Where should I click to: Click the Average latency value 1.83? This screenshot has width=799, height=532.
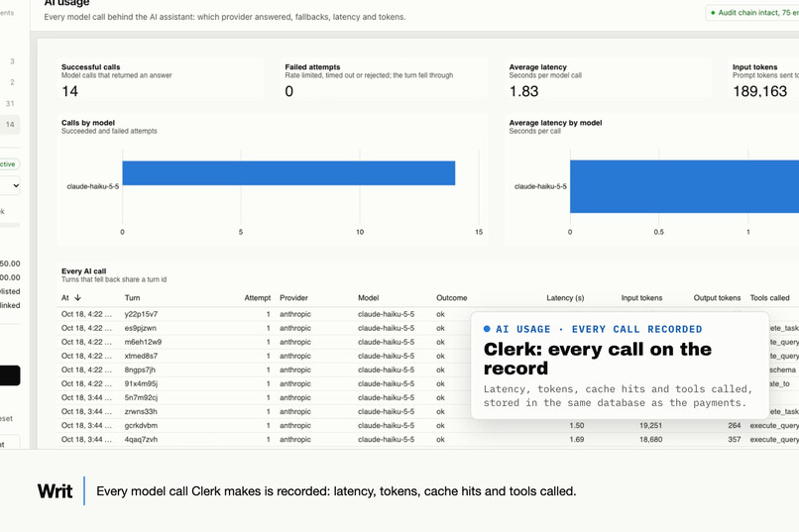pyautogui.click(x=523, y=91)
